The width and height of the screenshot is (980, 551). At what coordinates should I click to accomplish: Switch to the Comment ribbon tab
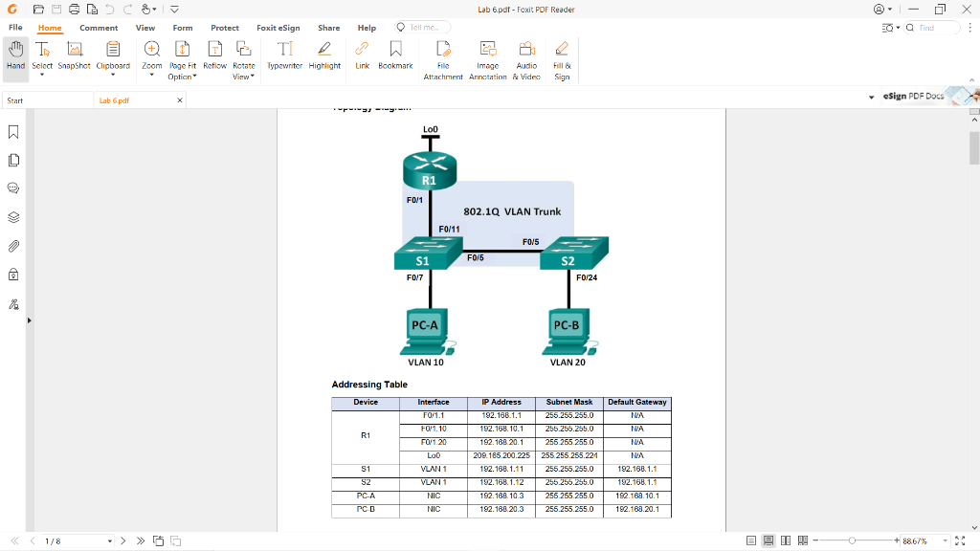99,28
